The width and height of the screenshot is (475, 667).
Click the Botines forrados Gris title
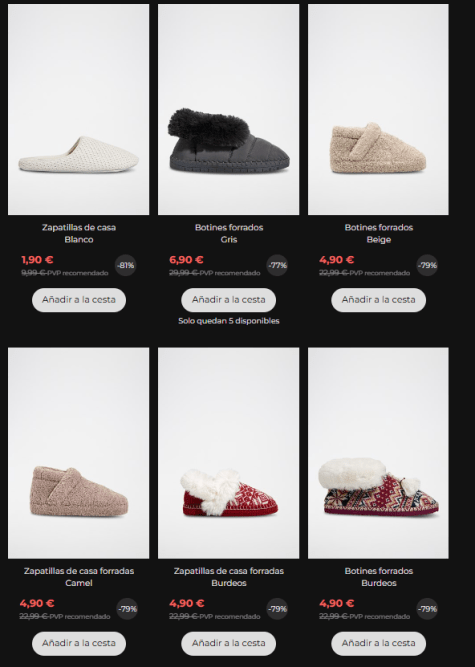coord(229,234)
